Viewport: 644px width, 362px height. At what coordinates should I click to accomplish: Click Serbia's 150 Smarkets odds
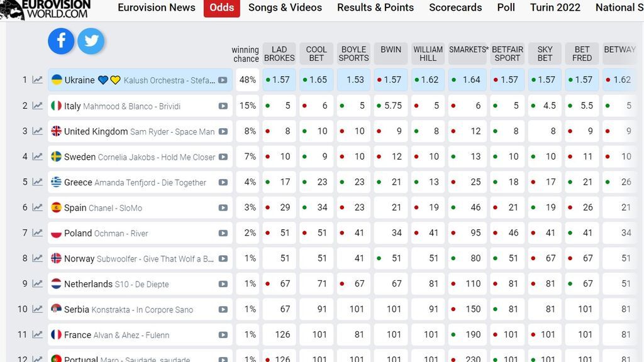[468, 309]
